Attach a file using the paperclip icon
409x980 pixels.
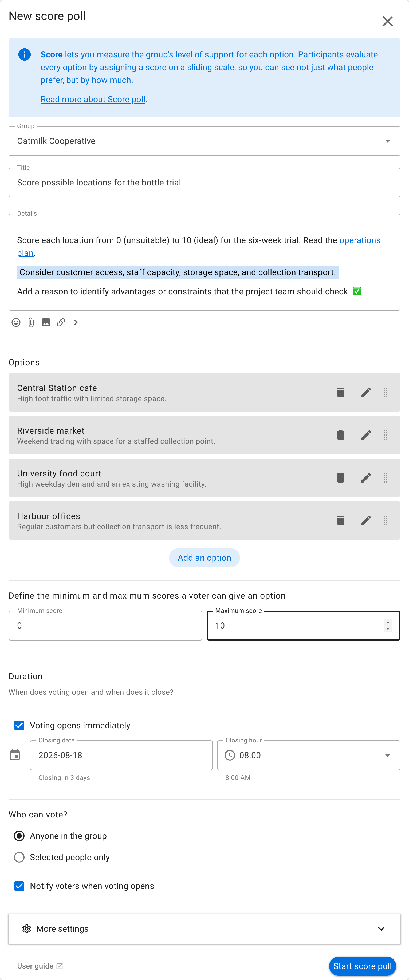[31, 322]
